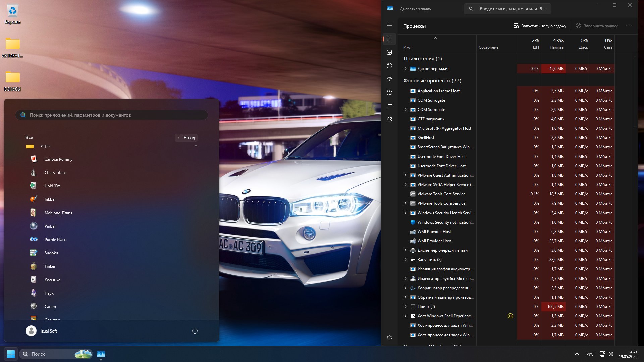Click Запустить новую задачу button
This screenshot has width=644, height=362.
(x=540, y=26)
